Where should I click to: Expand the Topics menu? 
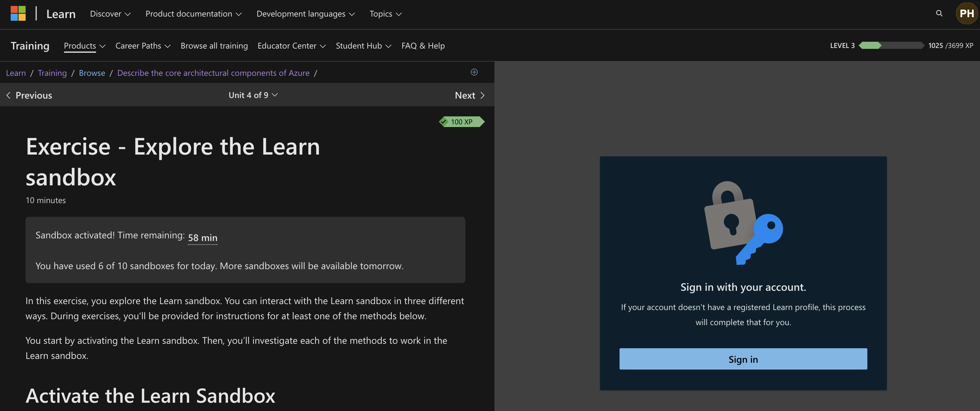[x=385, y=14]
